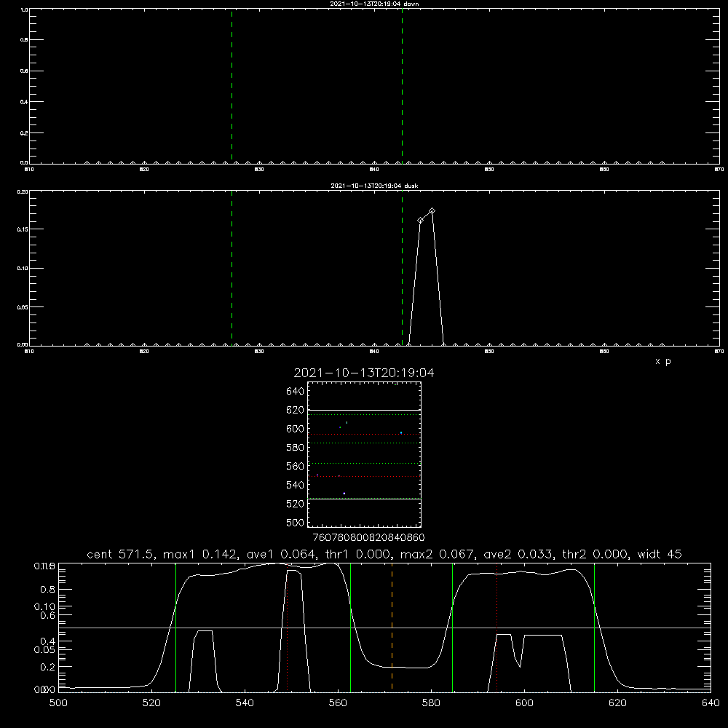728x728 pixels.
Task: Click the red dotted line near 594 in the bottom plot
Action: pos(496,627)
